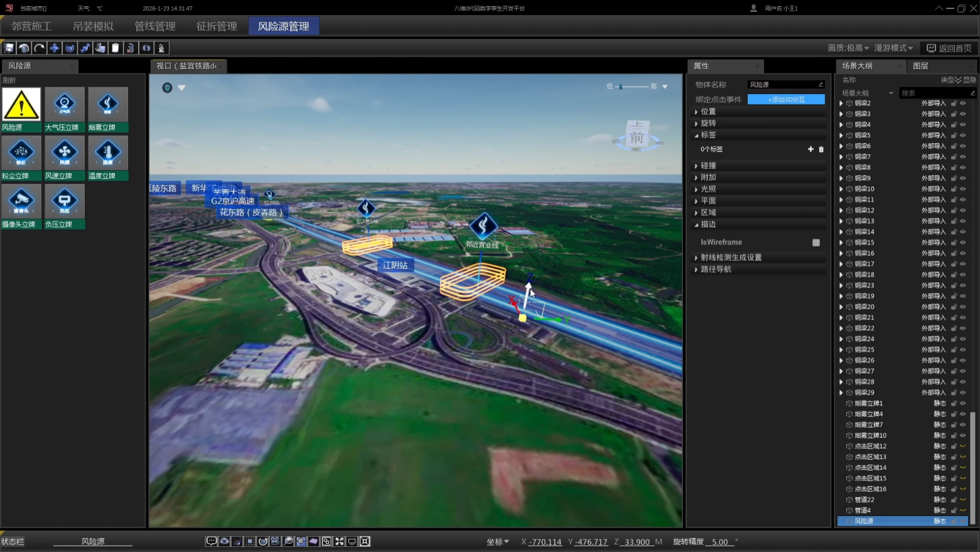Open the 画质 quality dropdown
Viewport: 980px width, 552px height.
(x=848, y=48)
